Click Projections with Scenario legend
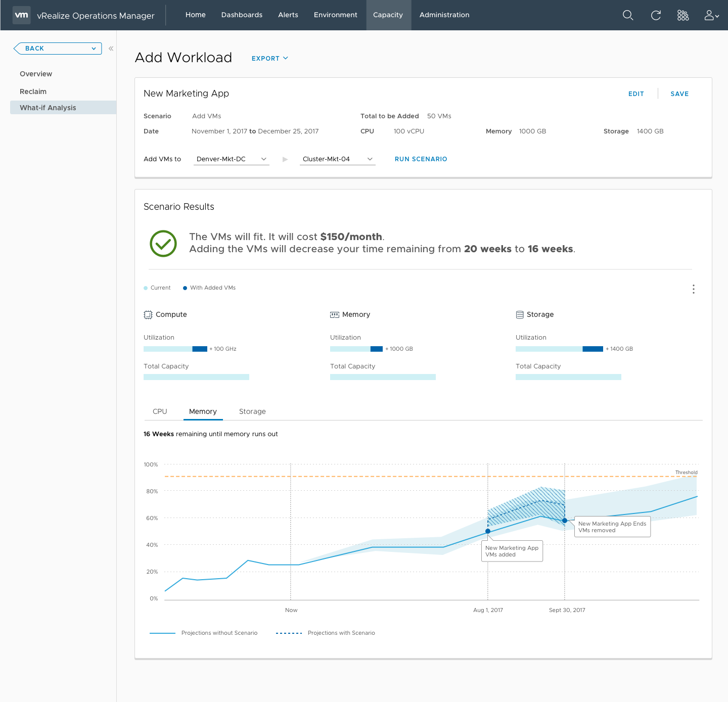This screenshot has height=702, width=728. (326, 633)
